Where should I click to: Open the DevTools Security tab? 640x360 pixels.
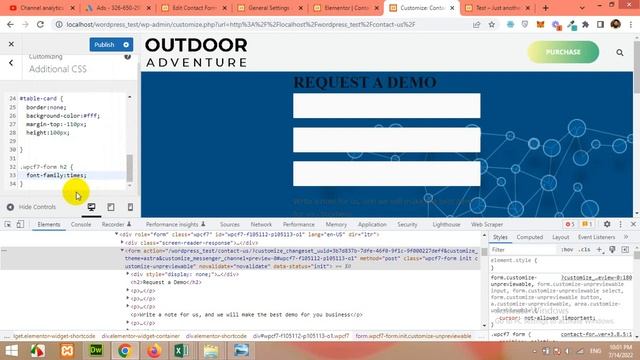407,224
